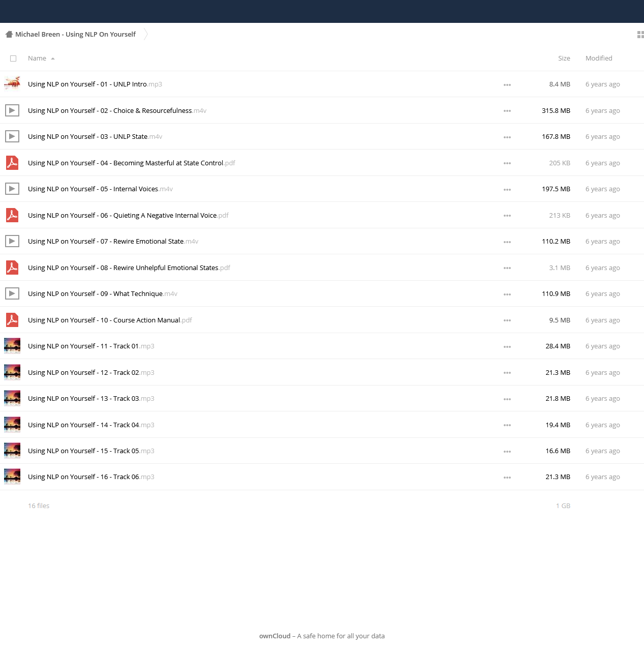
Task: Open 10 - Course Action Manual.pdf file
Action: 110,320
